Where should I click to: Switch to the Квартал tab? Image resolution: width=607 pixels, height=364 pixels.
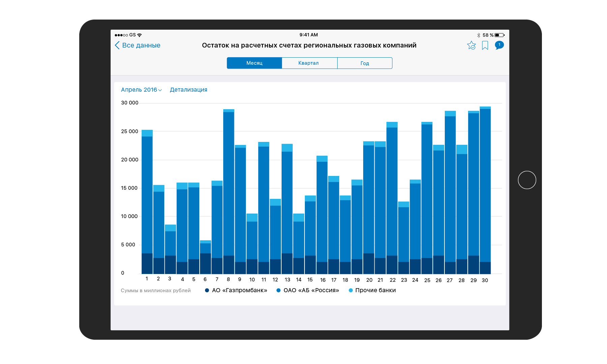tap(309, 63)
